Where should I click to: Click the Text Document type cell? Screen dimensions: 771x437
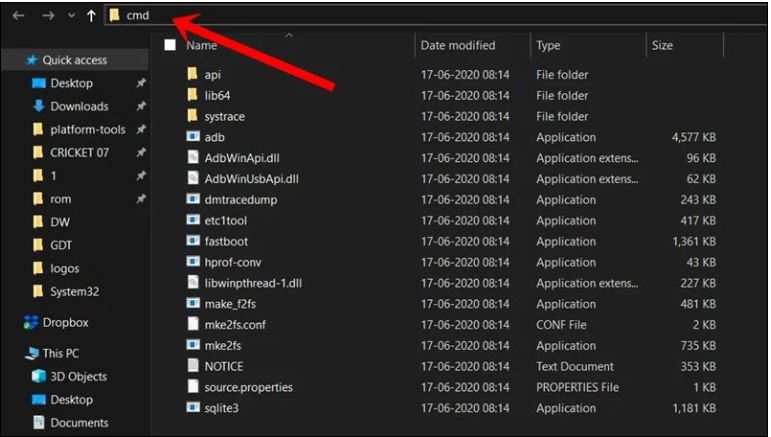tap(575, 366)
